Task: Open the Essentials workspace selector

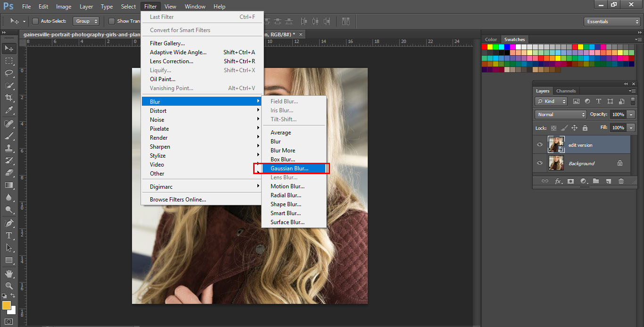Action: (x=611, y=21)
